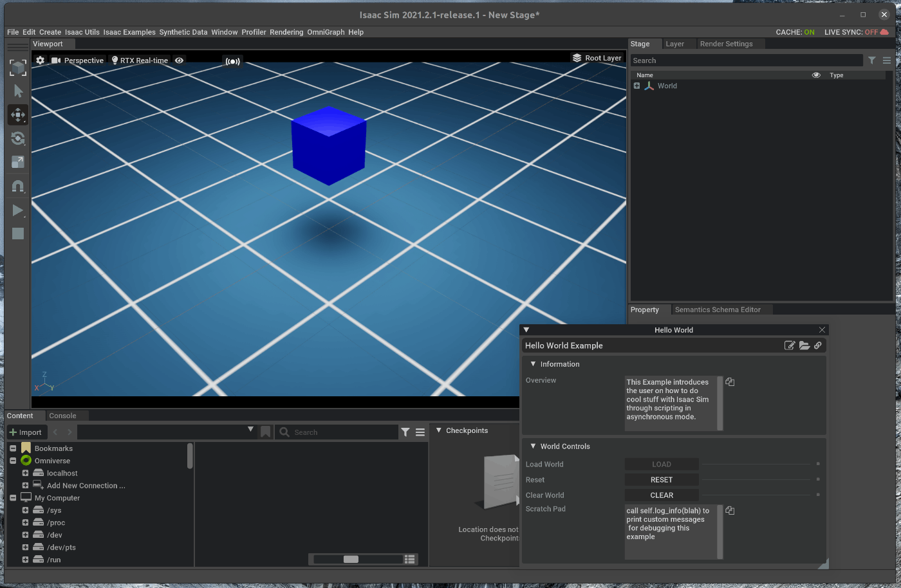901x588 pixels.
Task: Switch to the Render Settings tab
Action: point(726,44)
